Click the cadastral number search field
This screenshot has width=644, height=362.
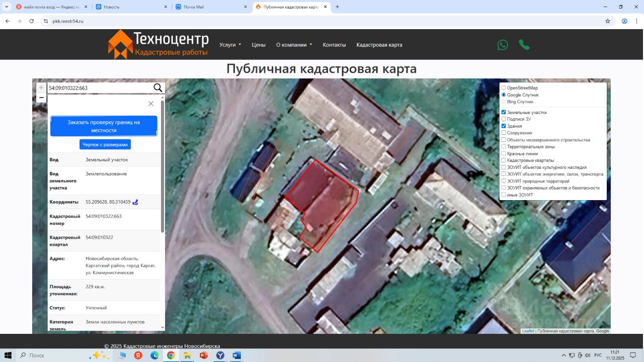pos(100,88)
